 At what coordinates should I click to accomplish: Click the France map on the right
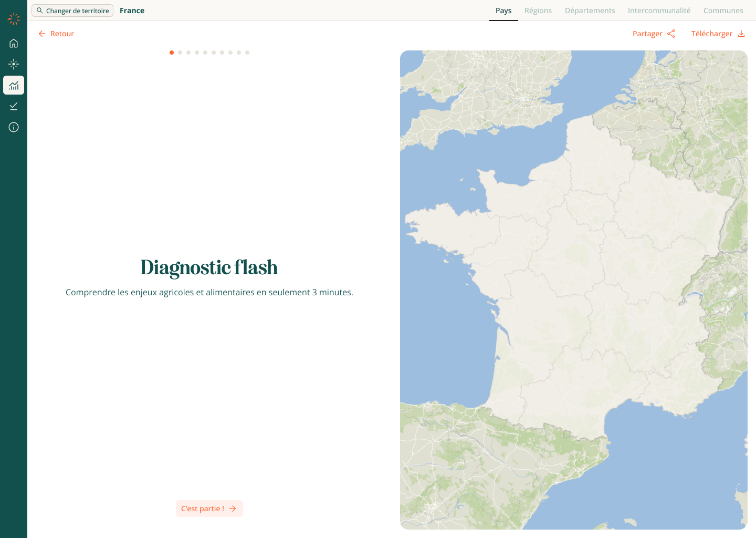[573, 289]
